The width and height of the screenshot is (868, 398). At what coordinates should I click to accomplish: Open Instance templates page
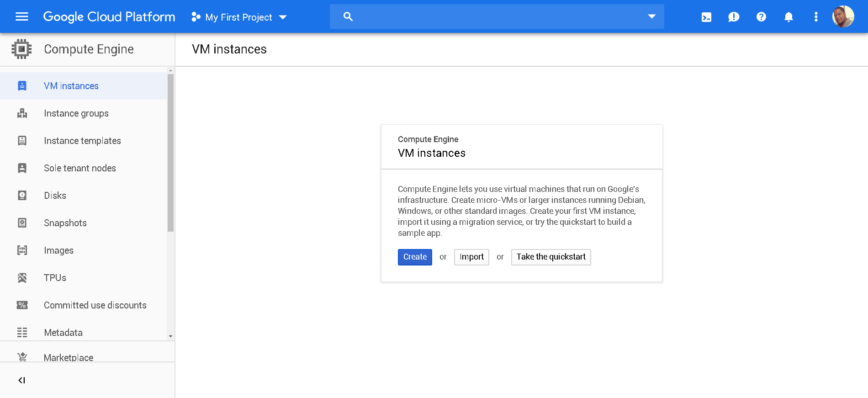click(84, 141)
